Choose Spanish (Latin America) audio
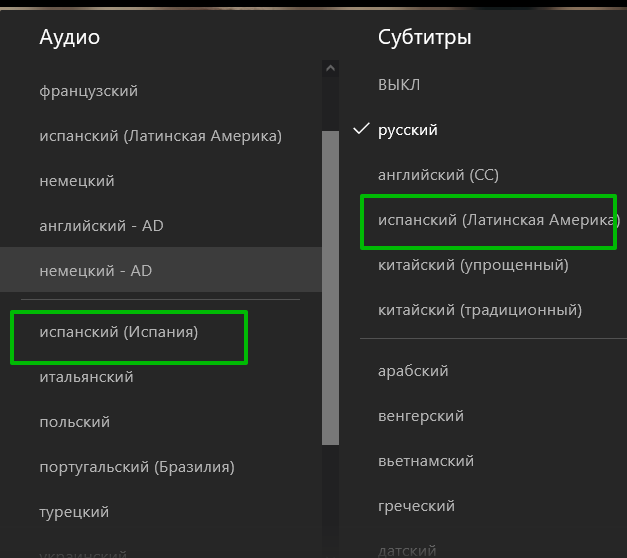Viewport: 627px width, 558px height. click(x=160, y=136)
